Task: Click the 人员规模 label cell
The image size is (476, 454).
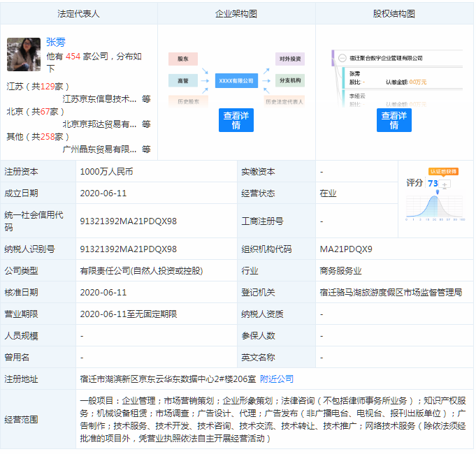Action: click(38, 336)
